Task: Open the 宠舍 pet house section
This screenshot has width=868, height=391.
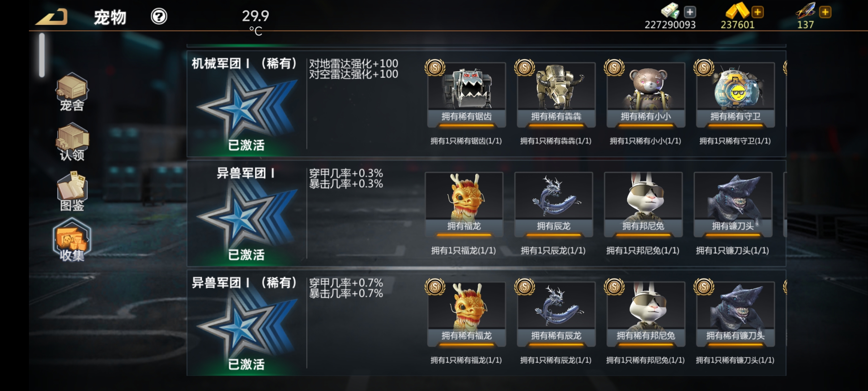Action: [72, 92]
